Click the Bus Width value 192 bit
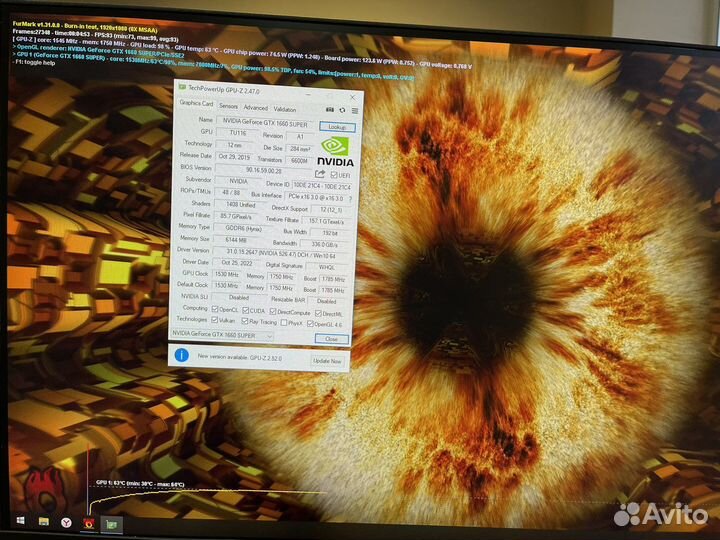Viewport: 720px width, 540px height. pyautogui.click(x=330, y=233)
